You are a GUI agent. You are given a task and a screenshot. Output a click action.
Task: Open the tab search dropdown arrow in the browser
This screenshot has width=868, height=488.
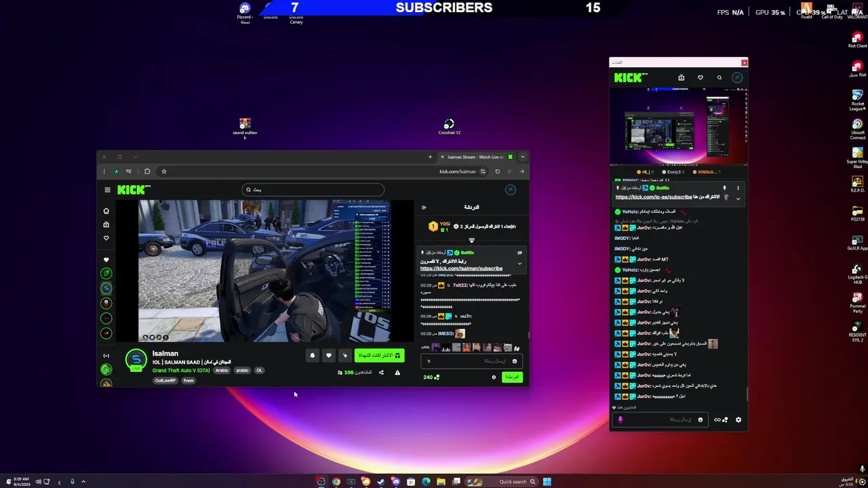522,157
